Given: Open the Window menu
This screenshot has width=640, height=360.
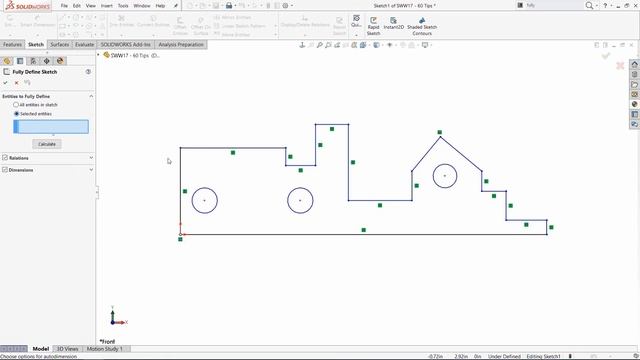Looking at the screenshot, I should pyautogui.click(x=142, y=6).
